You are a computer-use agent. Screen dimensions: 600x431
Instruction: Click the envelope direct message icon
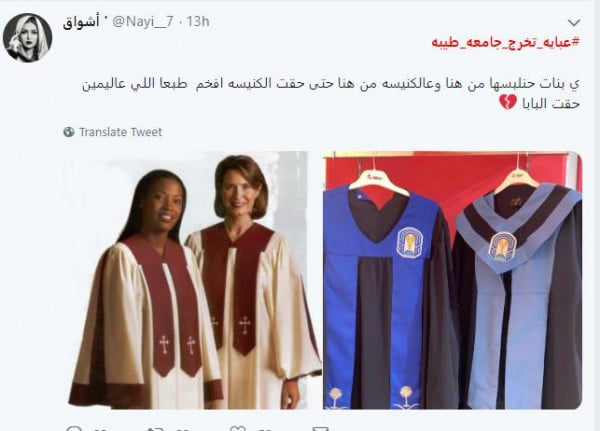point(320,428)
